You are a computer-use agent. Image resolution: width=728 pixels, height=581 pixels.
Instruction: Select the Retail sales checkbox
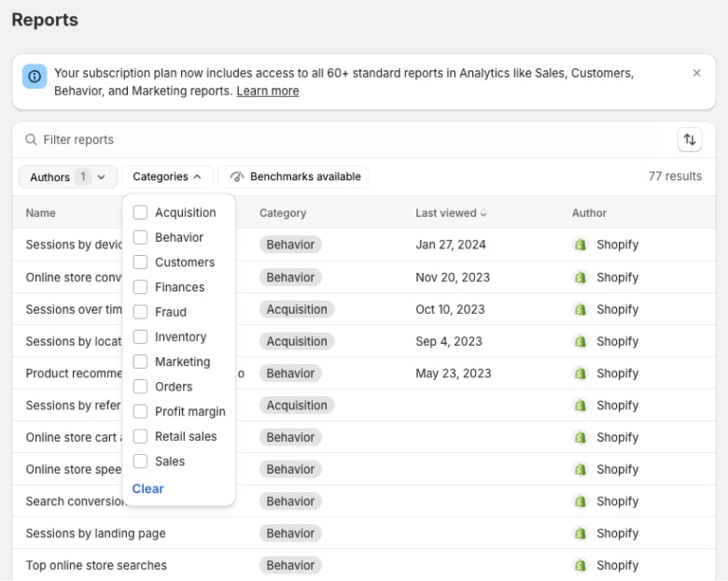[140, 436]
